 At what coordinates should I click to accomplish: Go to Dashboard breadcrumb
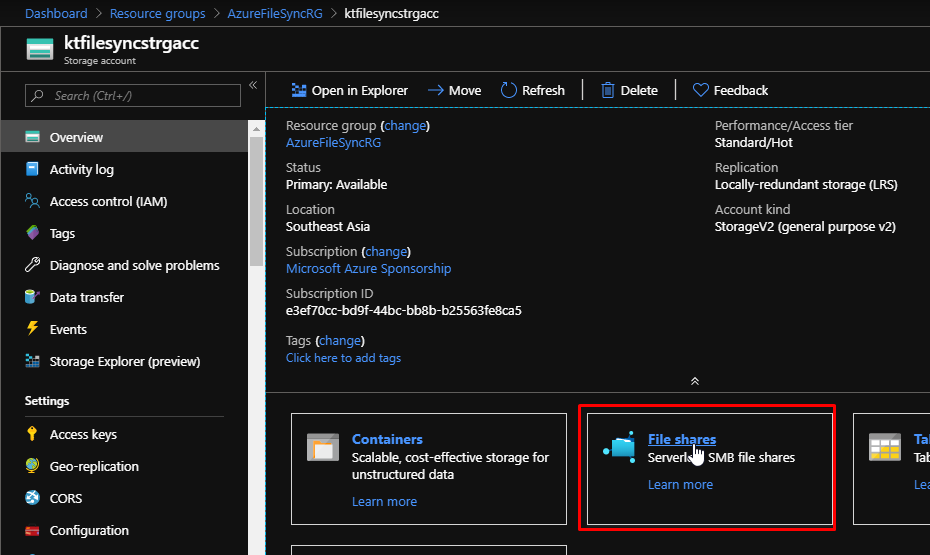pos(56,13)
